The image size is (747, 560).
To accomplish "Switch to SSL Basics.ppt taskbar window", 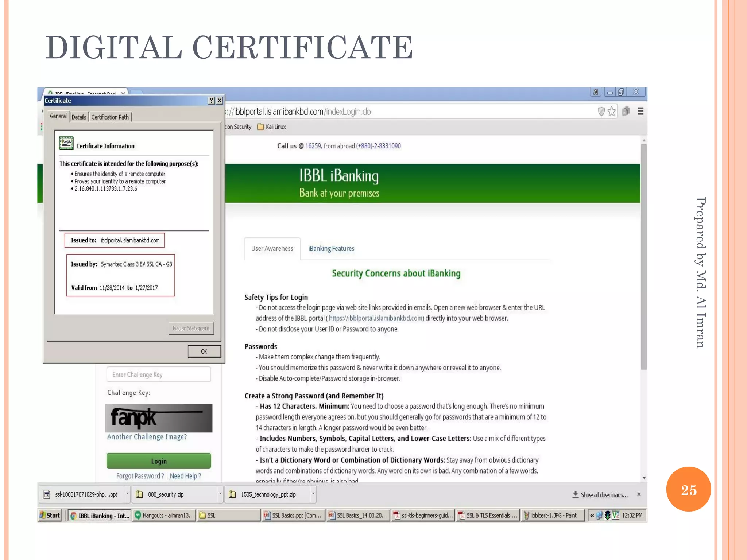I will [293, 516].
